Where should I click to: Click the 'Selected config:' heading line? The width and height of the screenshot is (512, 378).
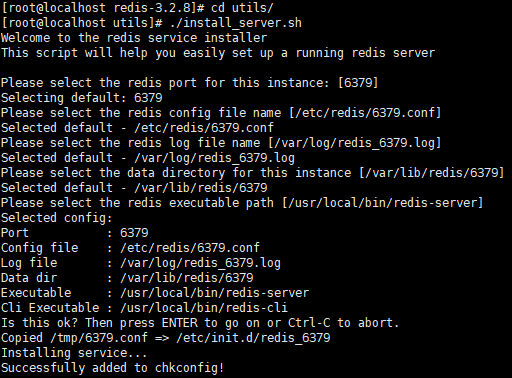[57, 218]
